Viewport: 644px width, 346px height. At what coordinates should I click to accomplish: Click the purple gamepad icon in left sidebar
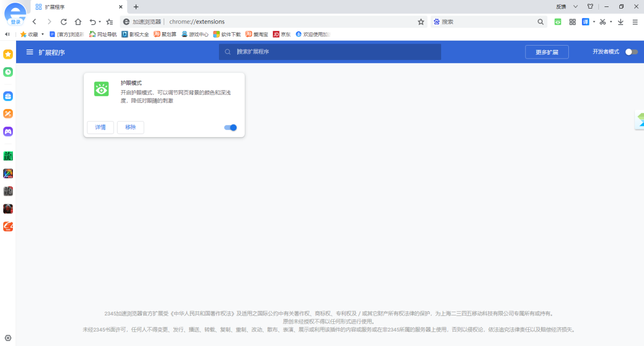[8, 131]
